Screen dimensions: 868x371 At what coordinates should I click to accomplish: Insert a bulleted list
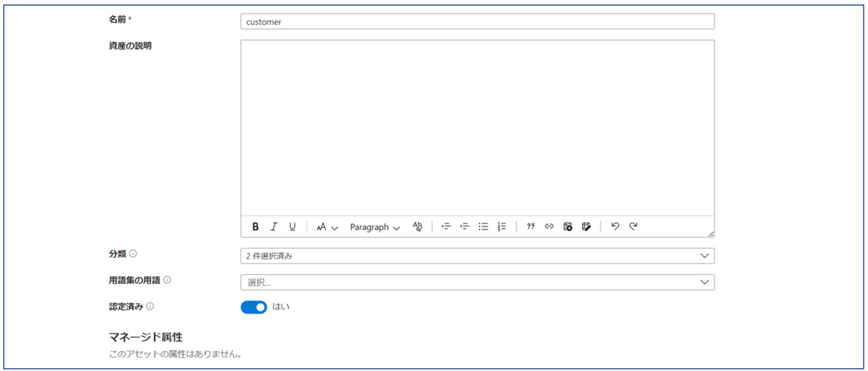[483, 227]
